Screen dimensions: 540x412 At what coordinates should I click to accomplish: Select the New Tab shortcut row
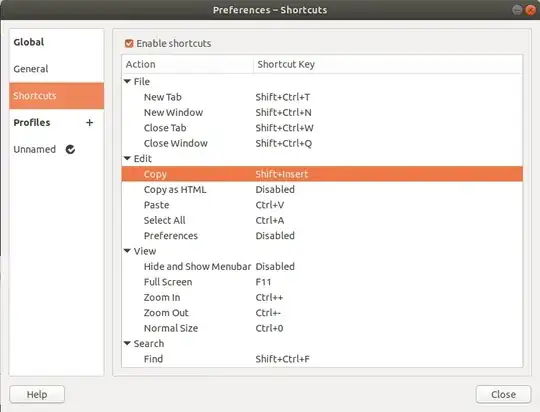322,97
